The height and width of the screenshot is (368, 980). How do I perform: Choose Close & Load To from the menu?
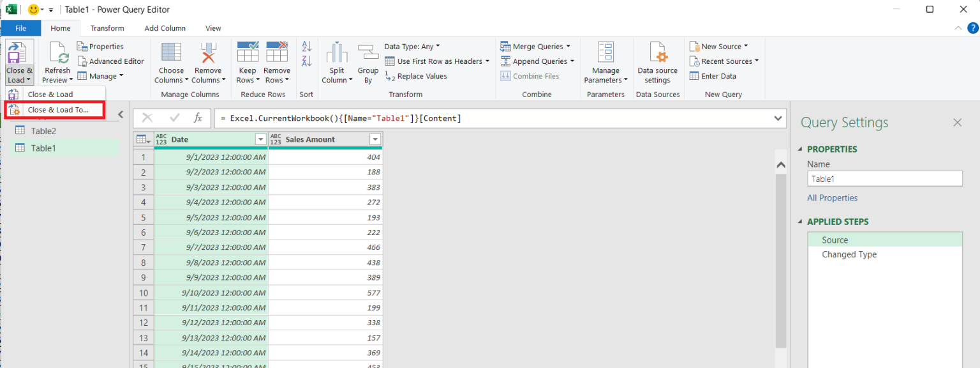56,109
